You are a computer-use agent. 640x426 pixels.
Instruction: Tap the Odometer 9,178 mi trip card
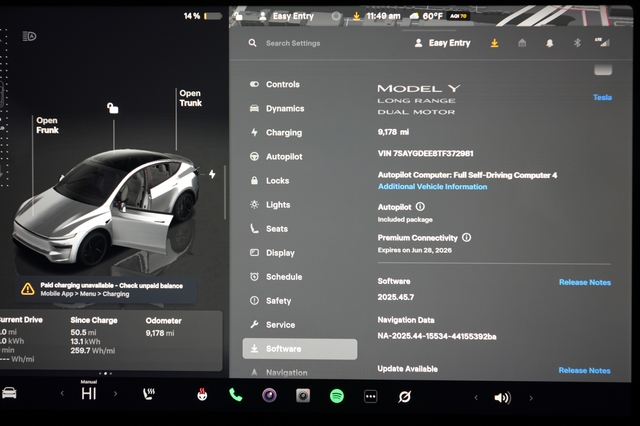163,326
